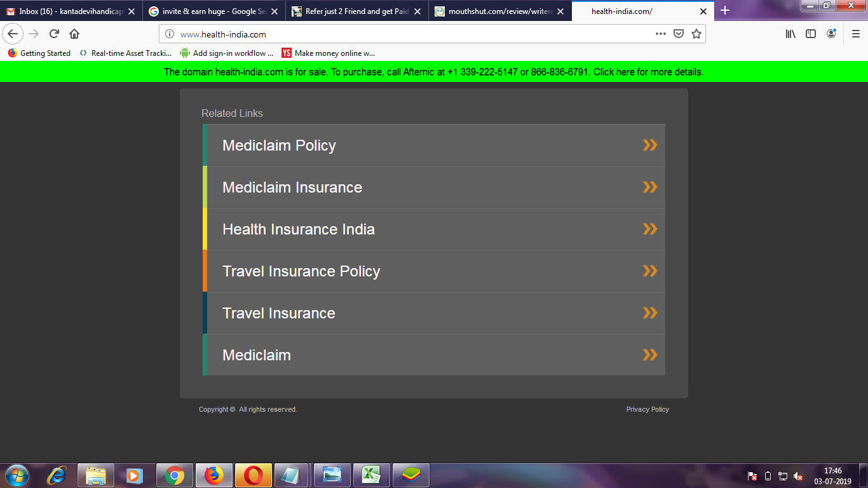Screen dimensions: 868x488
Task: Click the volume icon in system tray
Action: (798, 476)
